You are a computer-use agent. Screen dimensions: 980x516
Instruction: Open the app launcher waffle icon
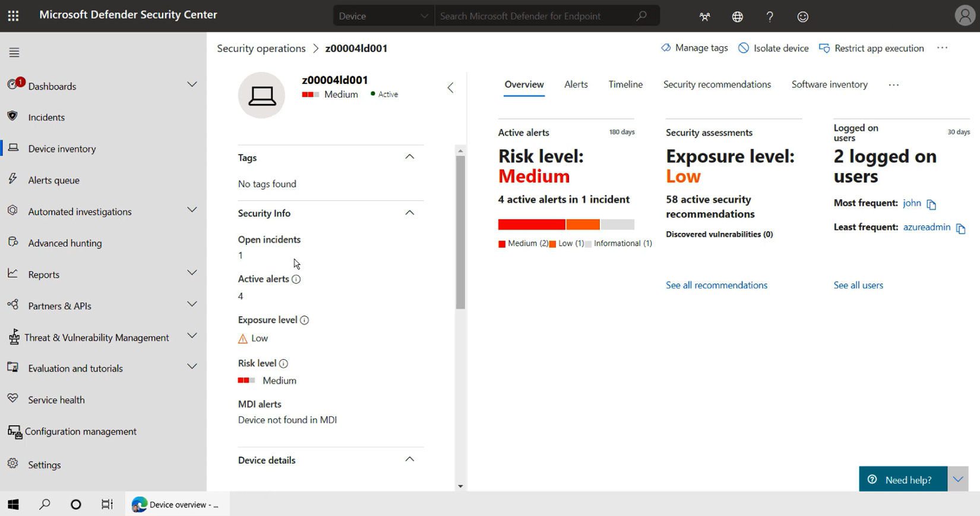(13, 16)
